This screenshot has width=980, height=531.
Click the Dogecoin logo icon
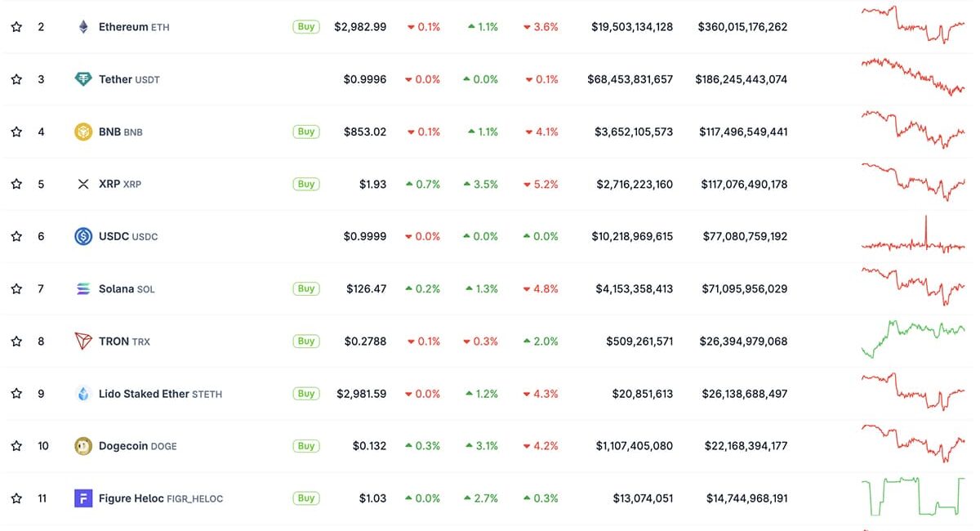click(x=82, y=445)
